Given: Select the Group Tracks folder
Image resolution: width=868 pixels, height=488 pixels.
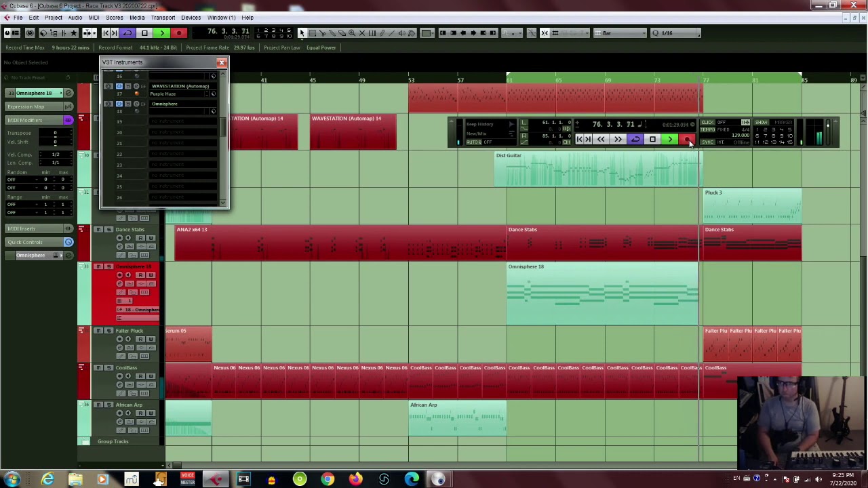Looking at the screenshot, I should click(x=113, y=441).
